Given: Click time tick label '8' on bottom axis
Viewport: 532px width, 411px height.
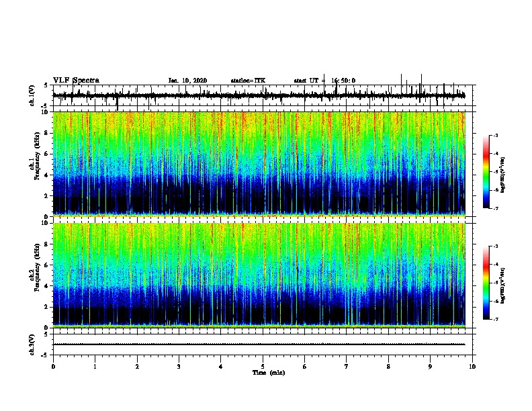Looking at the screenshot, I should 388,367.
